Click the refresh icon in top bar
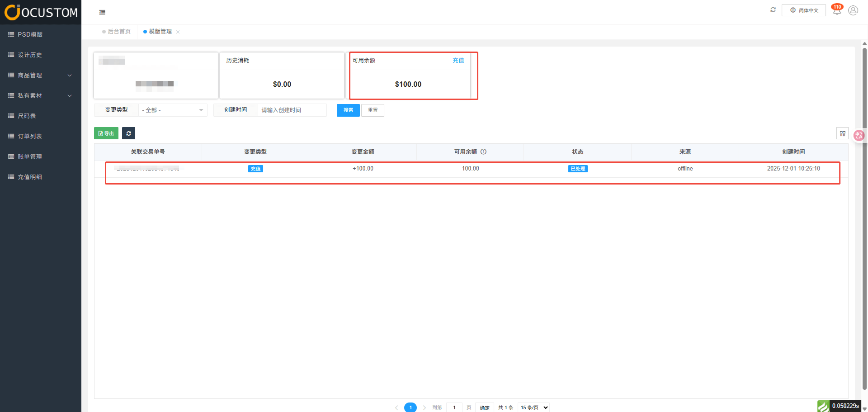The height and width of the screenshot is (412, 868). [x=773, y=10]
